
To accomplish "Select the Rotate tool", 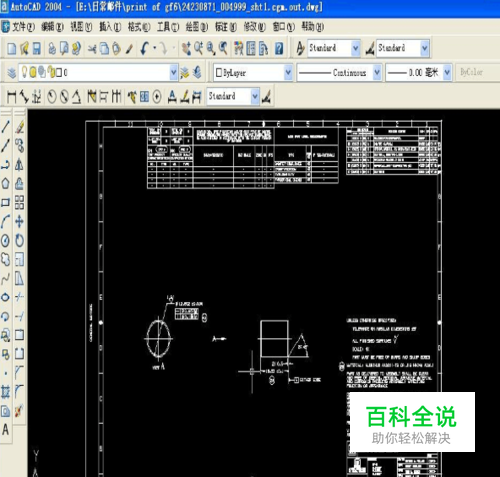I will 20,240.
